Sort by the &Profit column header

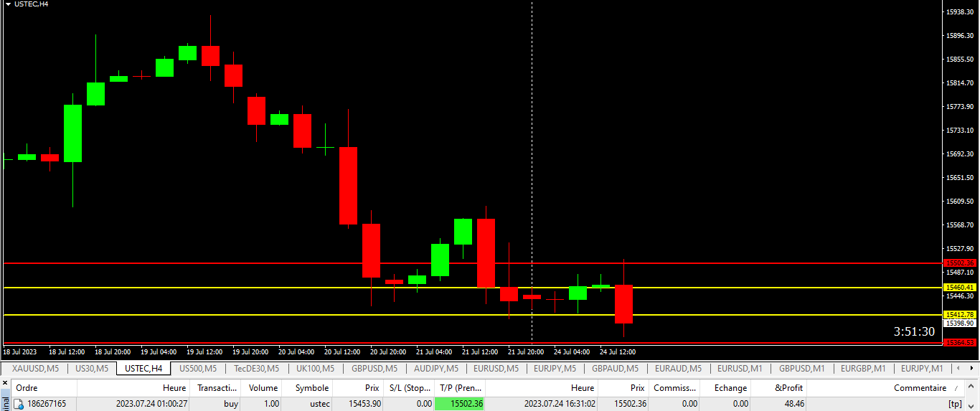coord(778,388)
